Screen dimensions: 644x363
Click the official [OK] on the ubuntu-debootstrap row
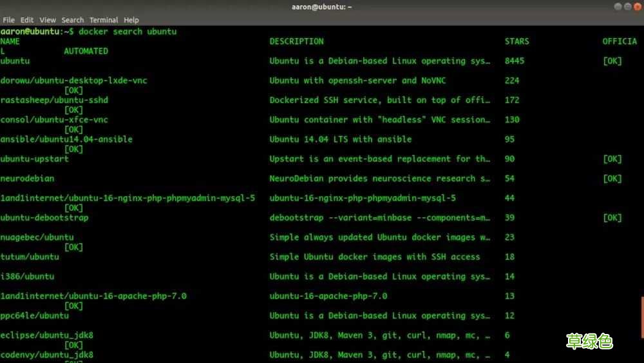pos(612,218)
